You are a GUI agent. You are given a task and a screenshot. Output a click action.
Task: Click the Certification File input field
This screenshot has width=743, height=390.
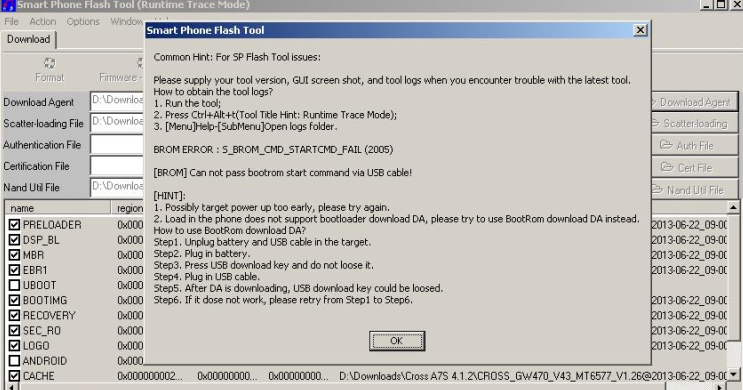point(117,166)
